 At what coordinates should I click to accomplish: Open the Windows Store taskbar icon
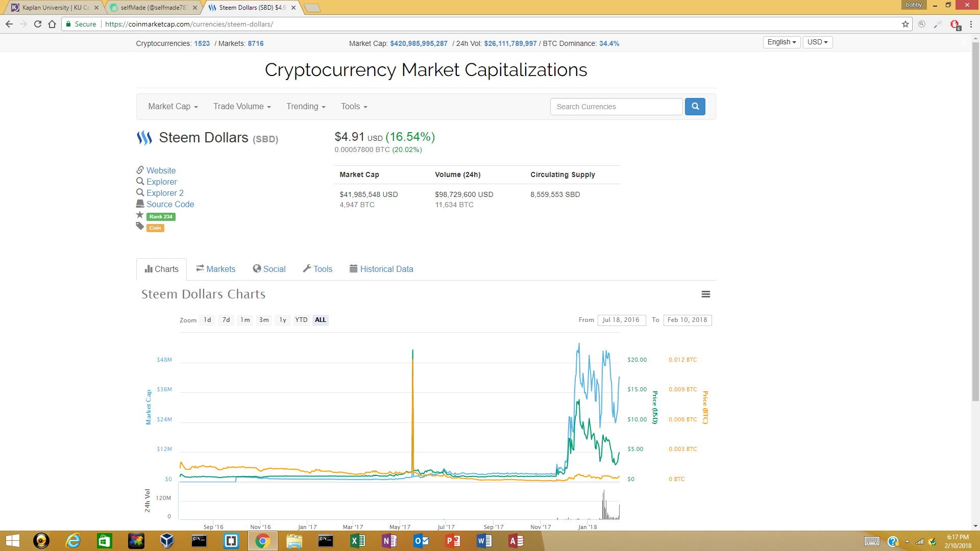pyautogui.click(x=105, y=541)
